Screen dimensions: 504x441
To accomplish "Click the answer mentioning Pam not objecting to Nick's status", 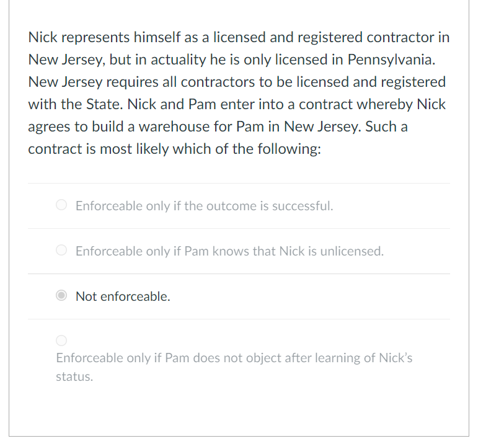I will (234, 358).
